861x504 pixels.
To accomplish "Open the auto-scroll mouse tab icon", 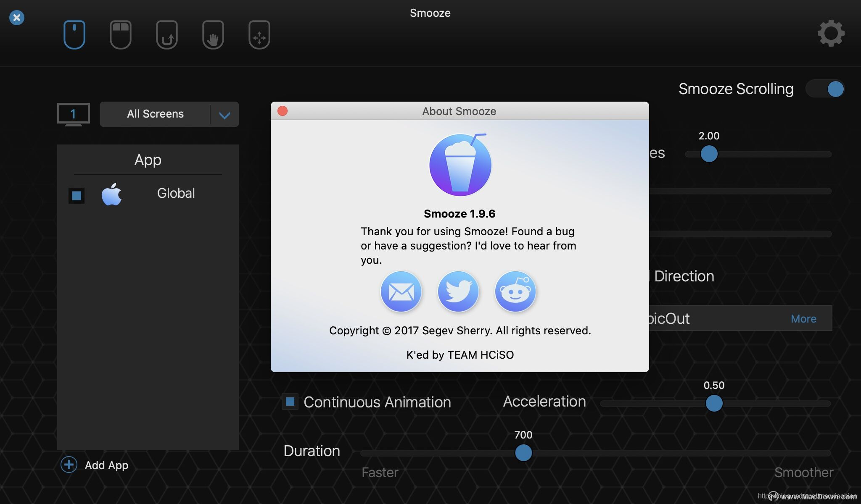I will [167, 35].
